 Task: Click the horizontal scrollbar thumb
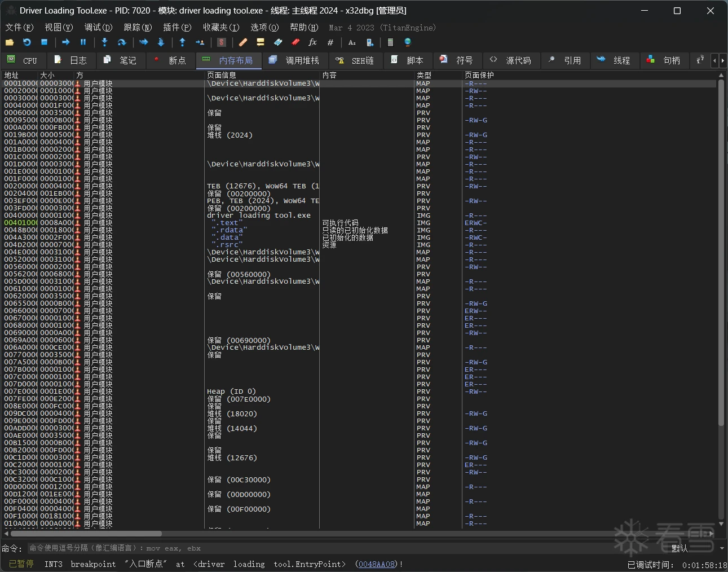click(86, 533)
